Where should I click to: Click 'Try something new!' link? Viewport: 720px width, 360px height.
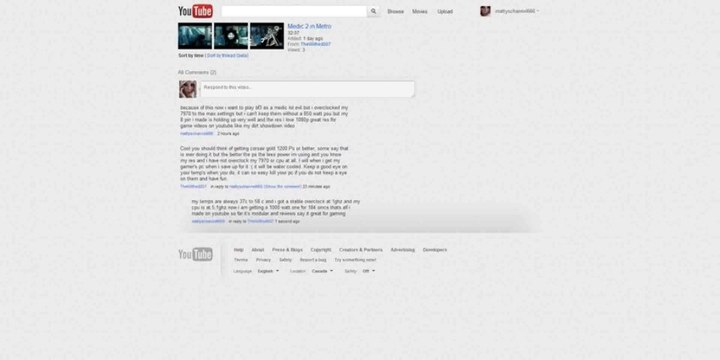(x=355, y=260)
